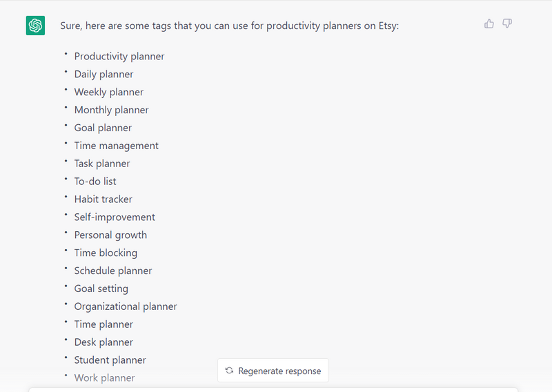The width and height of the screenshot is (552, 392).
Task: Click the intro sentence about Etsy tags
Action: (230, 26)
